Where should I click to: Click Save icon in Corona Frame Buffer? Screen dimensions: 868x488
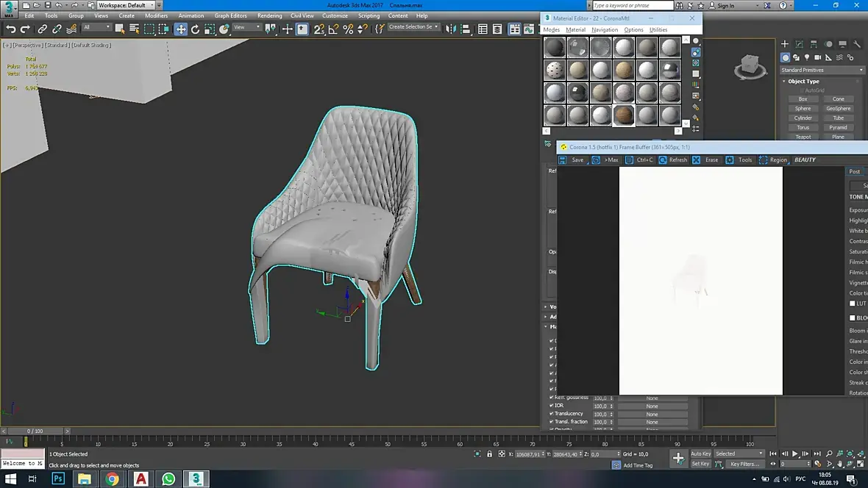point(563,159)
